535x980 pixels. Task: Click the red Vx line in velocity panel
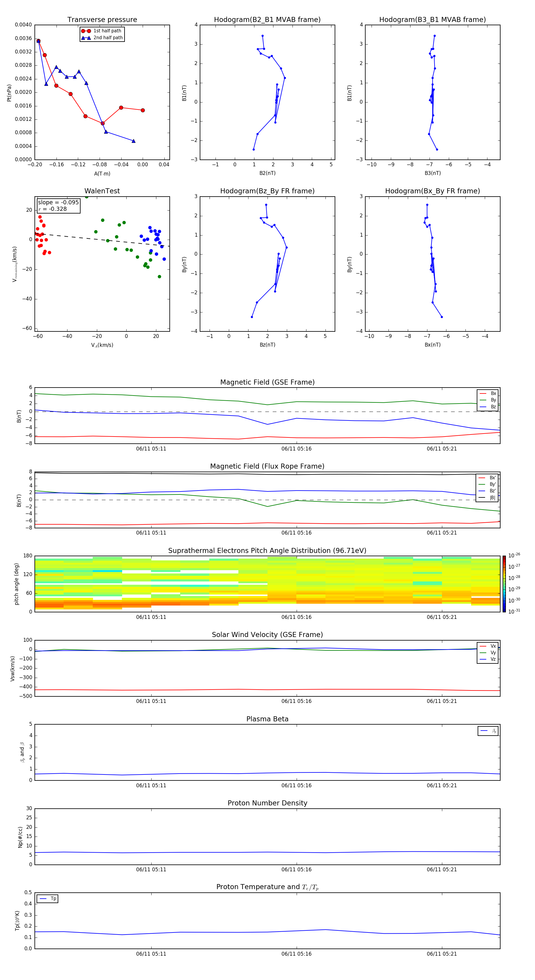pos(267,689)
